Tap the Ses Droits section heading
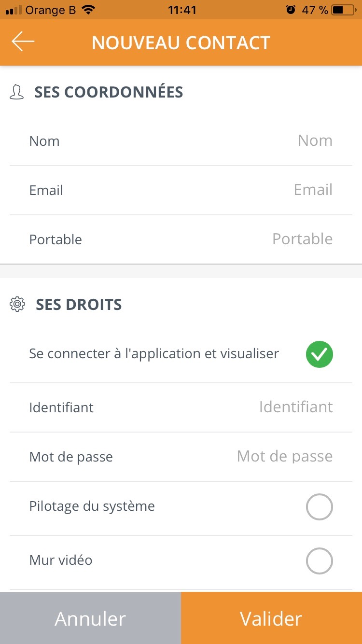Screen dimensions: 362x644 (x=79, y=305)
